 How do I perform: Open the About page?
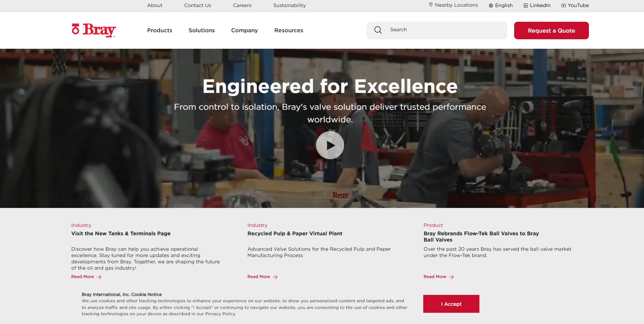[x=155, y=5]
